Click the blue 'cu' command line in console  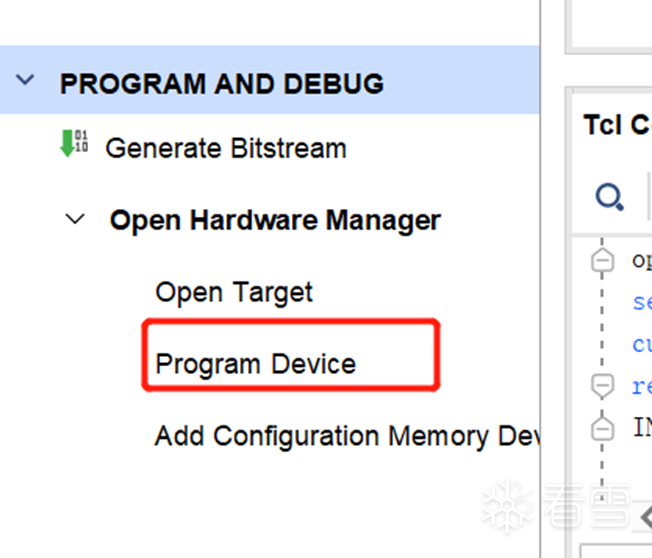coord(641,343)
